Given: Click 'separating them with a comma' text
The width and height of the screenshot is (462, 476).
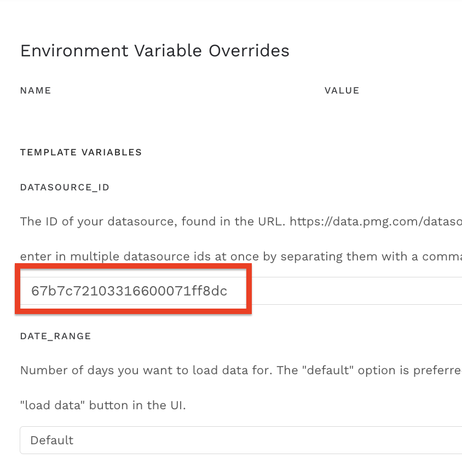Looking at the screenshot, I should pos(389,256).
